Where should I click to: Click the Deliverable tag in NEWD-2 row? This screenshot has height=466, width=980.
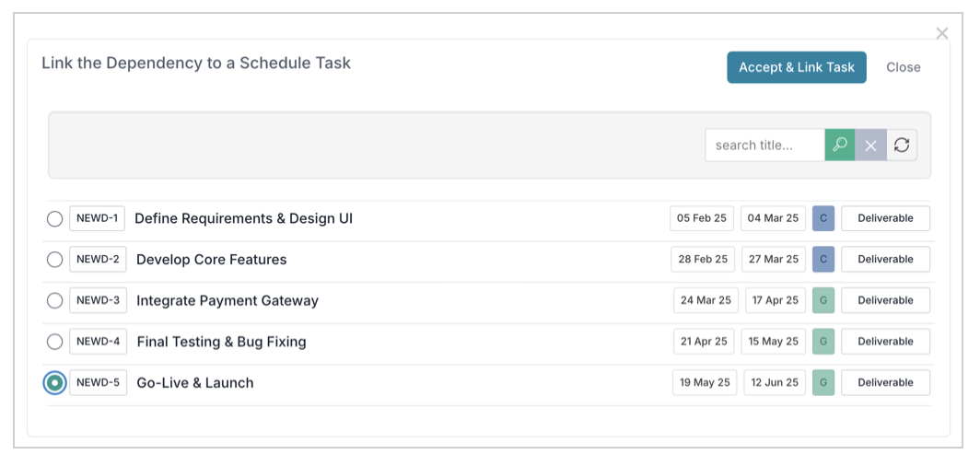tap(886, 259)
